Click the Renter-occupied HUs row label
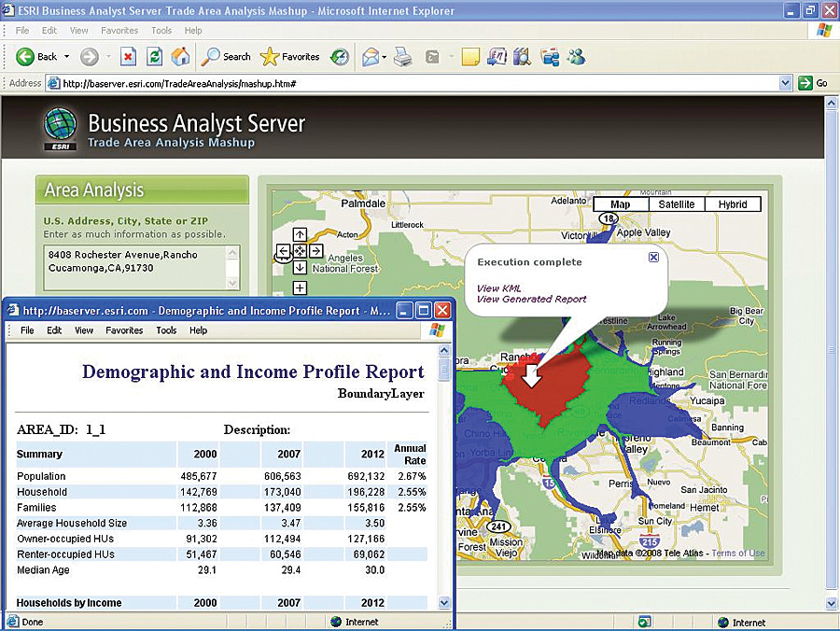 pos(65,554)
